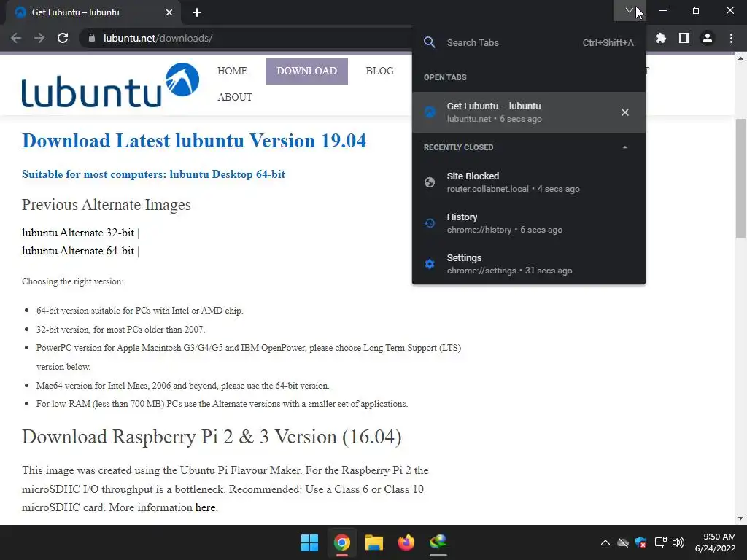The width and height of the screenshot is (747, 560).
Task: Click the Chrome forward arrow button
Action: [x=39, y=38]
